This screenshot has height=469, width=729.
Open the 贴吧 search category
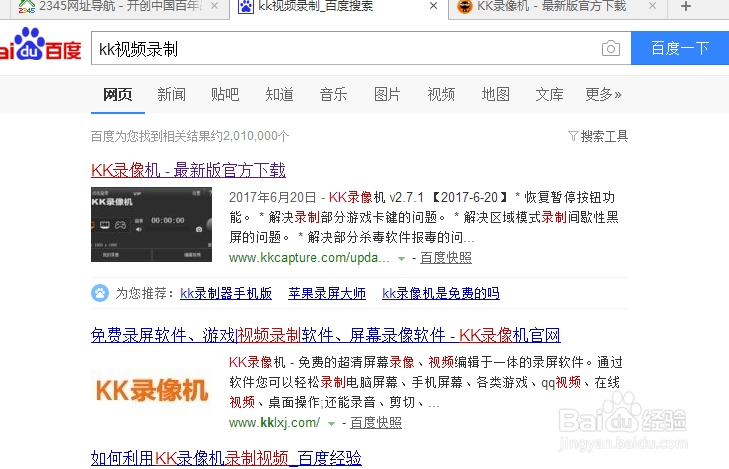point(225,94)
